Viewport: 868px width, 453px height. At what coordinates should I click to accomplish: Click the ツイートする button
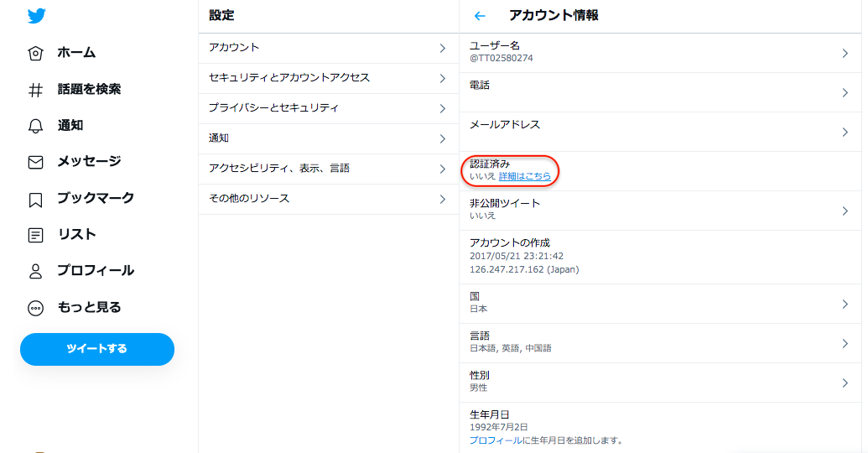(x=97, y=349)
